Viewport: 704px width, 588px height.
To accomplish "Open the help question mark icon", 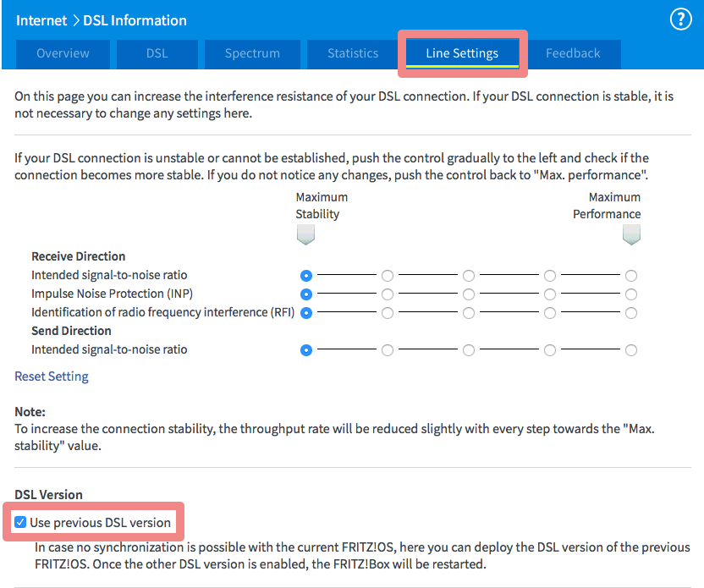I will (x=680, y=19).
